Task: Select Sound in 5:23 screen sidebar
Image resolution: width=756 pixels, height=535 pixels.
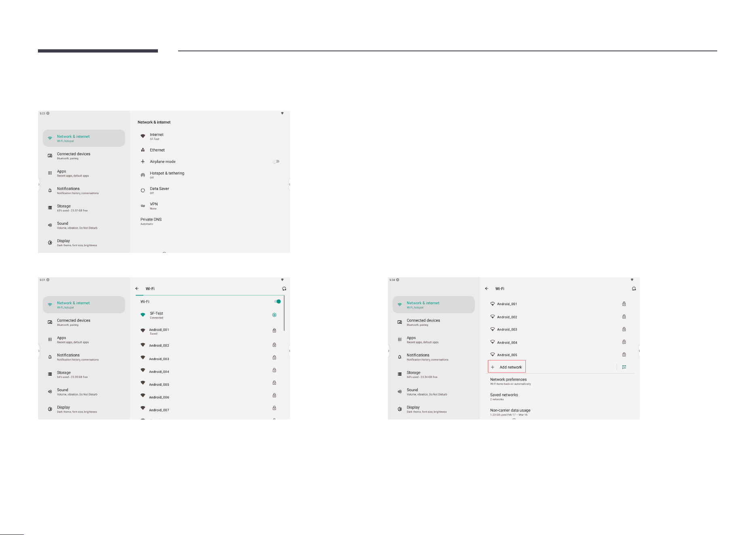Action: click(84, 225)
